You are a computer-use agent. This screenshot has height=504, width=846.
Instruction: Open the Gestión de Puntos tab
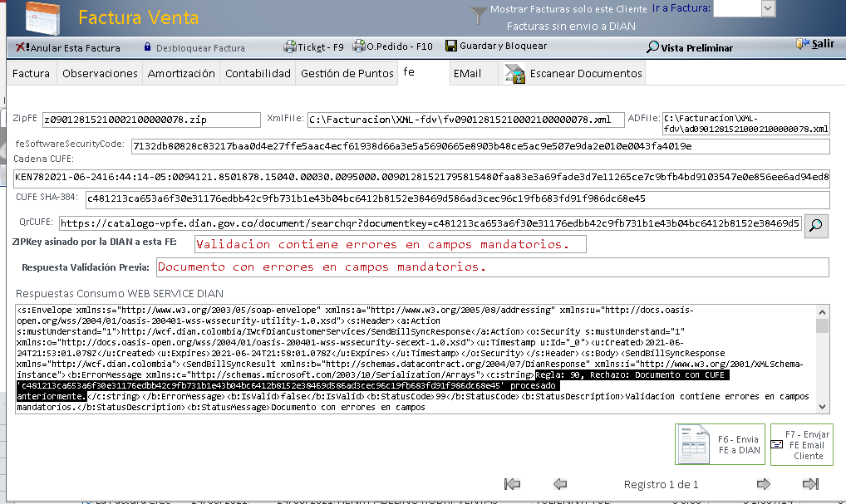[x=347, y=73]
